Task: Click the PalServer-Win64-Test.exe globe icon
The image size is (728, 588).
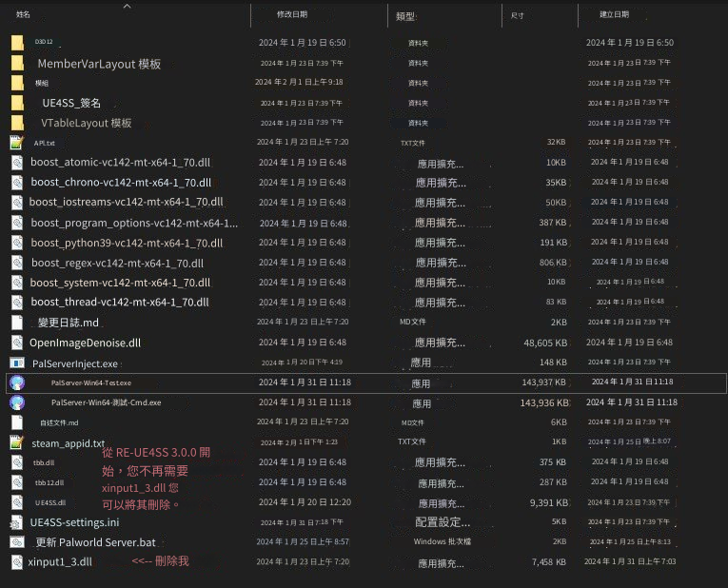Action: [x=17, y=382]
